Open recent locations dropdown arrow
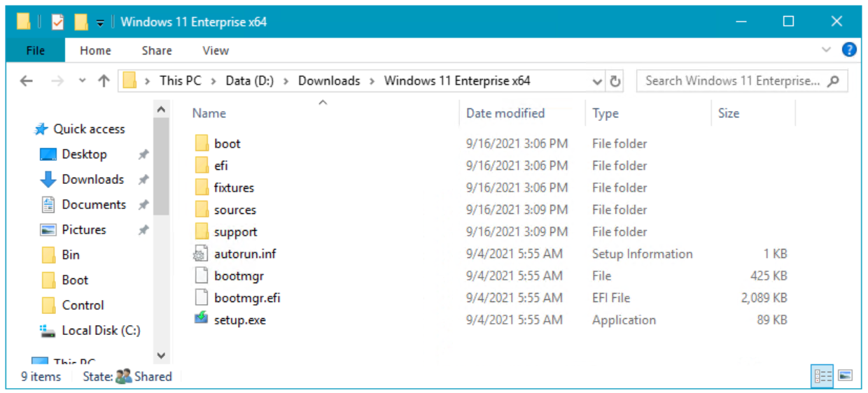This screenshot has width=868, height=393. [x=83, y=81]
